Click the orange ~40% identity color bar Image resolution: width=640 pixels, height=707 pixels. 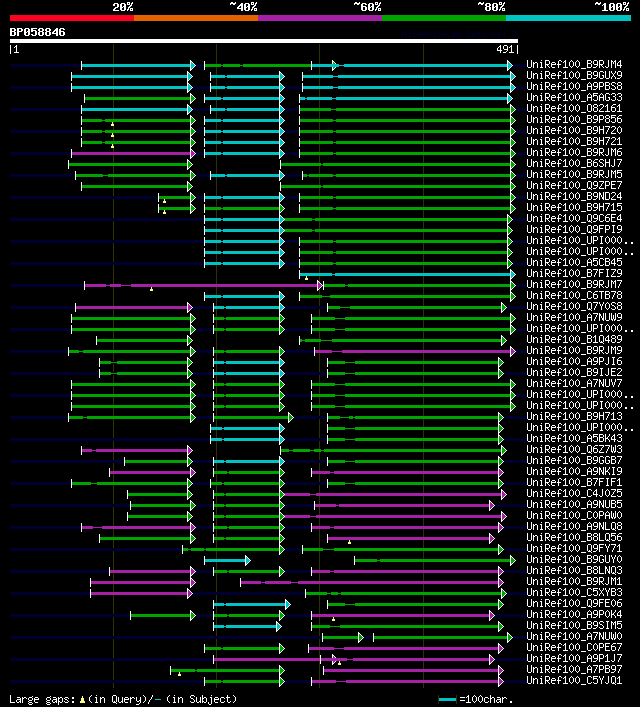pyautogui.click(x=196, y=18)
